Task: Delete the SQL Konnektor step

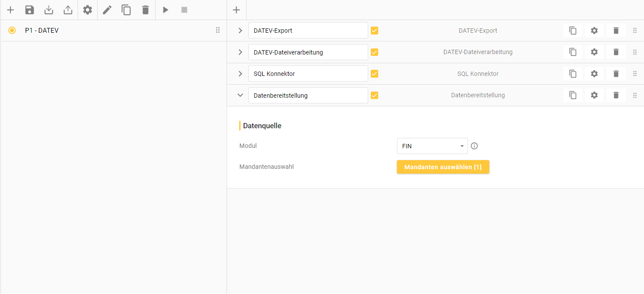Action: [x=616, y=73]
